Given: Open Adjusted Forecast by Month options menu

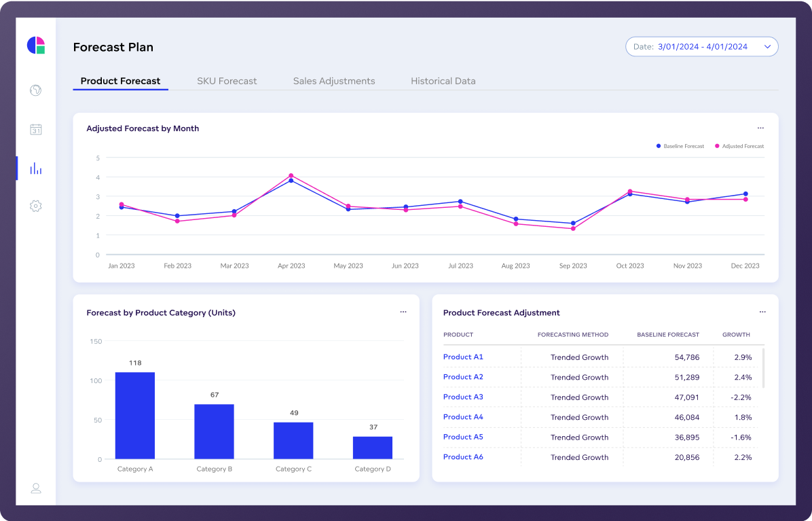Looking at the screenshot, I should click(760, 128).
